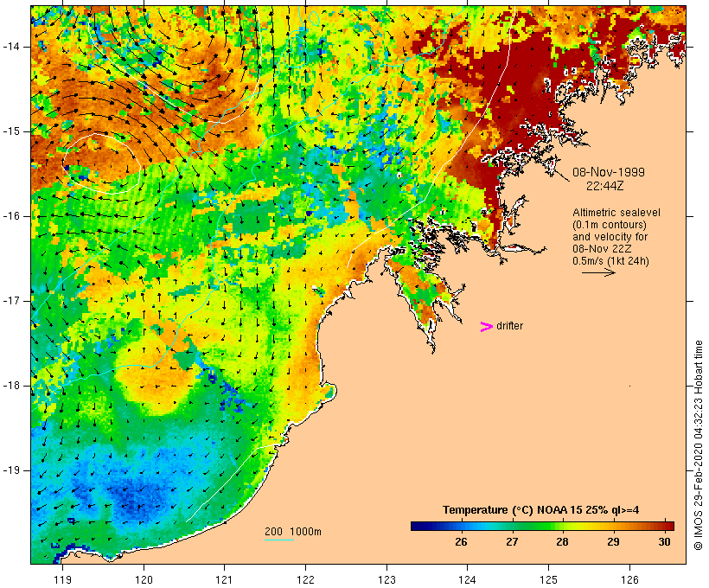This screenshot has width=709, height=588.
Task: Click the '08-Nov 22Z' caption line
Action: tap(602, 249)
